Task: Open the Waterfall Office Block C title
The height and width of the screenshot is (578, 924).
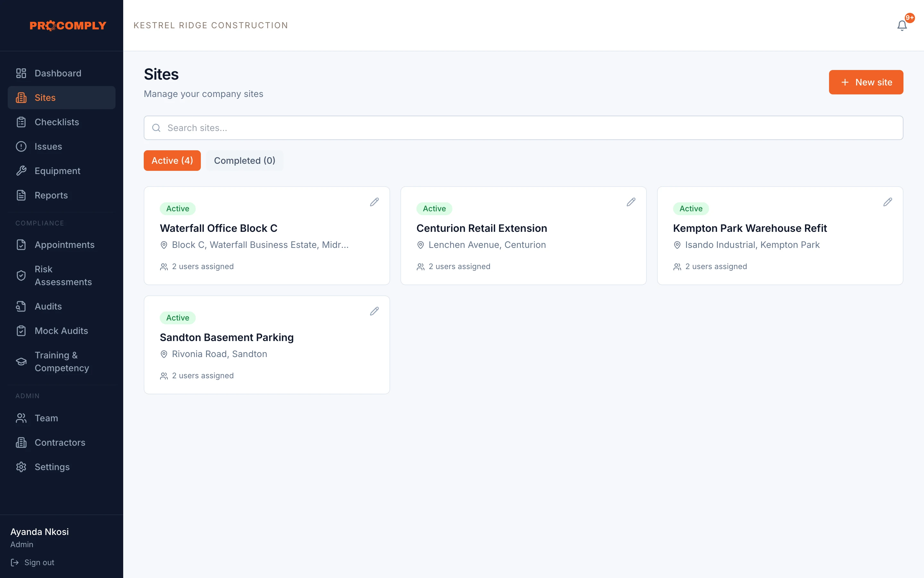Action: pyautogui.click(x=218, y=228)
